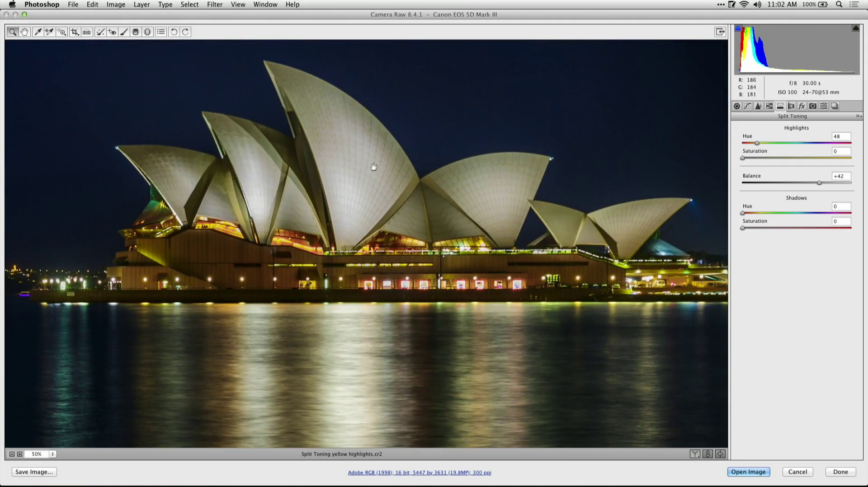Select the Red Eye Removal tool
Image resolution: width=868 pixels, height=487 pixels.
pos(112,32)
